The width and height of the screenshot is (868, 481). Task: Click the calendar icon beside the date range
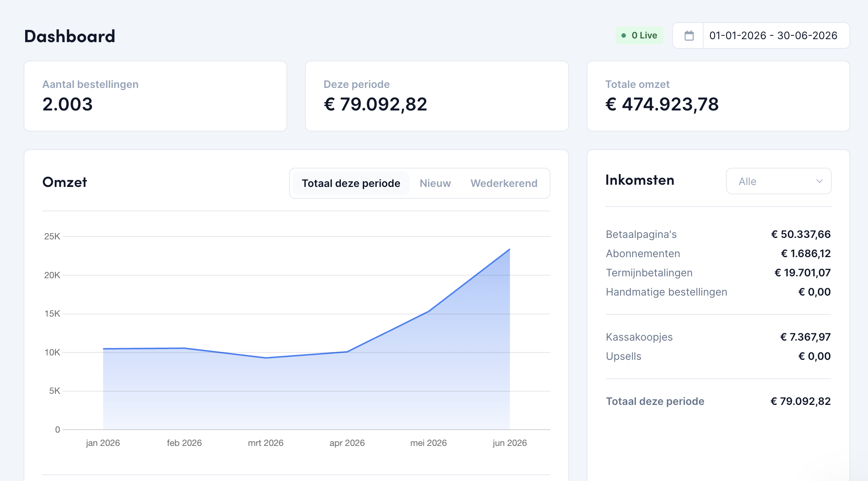click(689, 35)
